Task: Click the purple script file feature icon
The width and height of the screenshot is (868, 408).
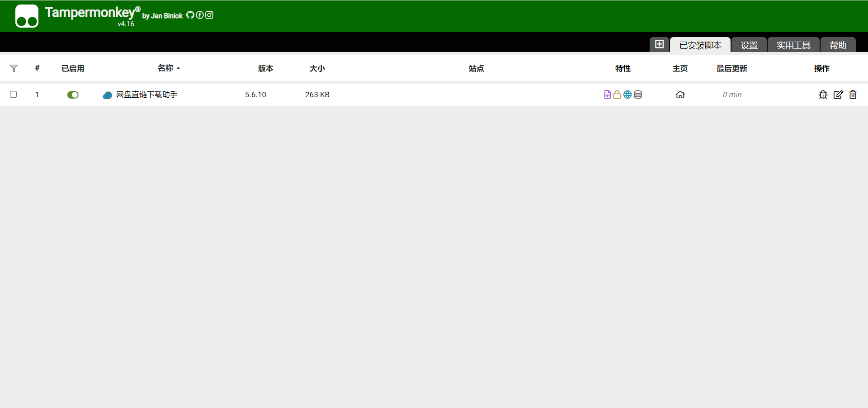Action: tap(608, 95)
